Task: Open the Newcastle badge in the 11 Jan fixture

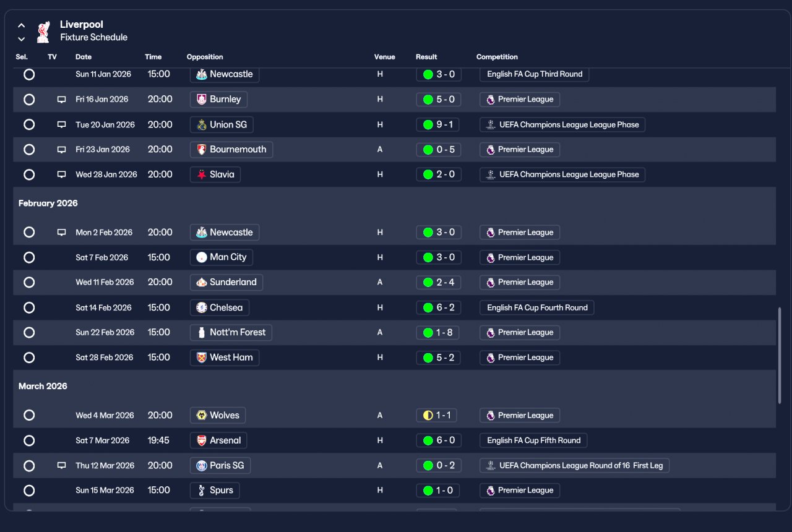Action: coord(201,74)
